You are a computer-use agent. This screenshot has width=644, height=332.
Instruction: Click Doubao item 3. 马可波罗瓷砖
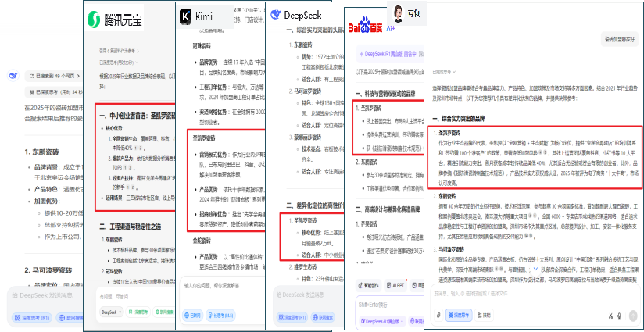click(x=450, y=249)
